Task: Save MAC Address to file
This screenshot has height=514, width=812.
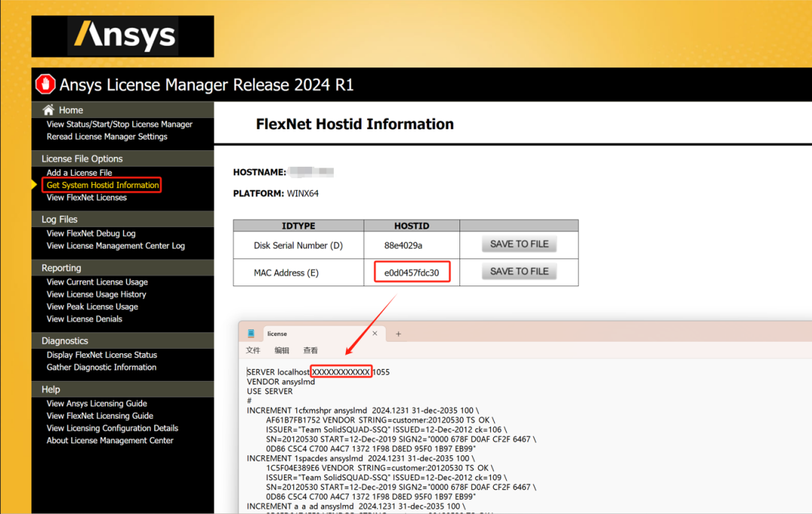Action: click(x=519, y=271)
